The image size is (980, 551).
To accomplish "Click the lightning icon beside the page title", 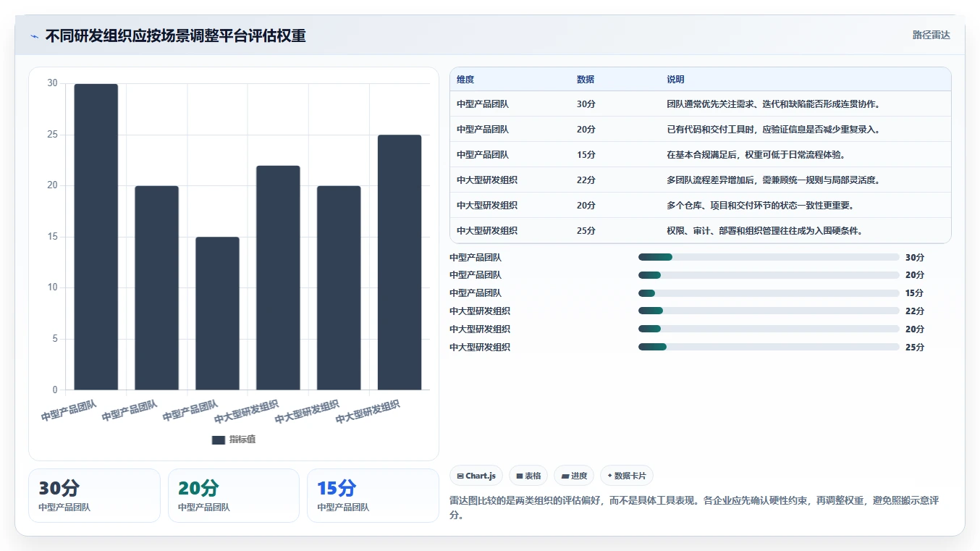I will point(35,36).
